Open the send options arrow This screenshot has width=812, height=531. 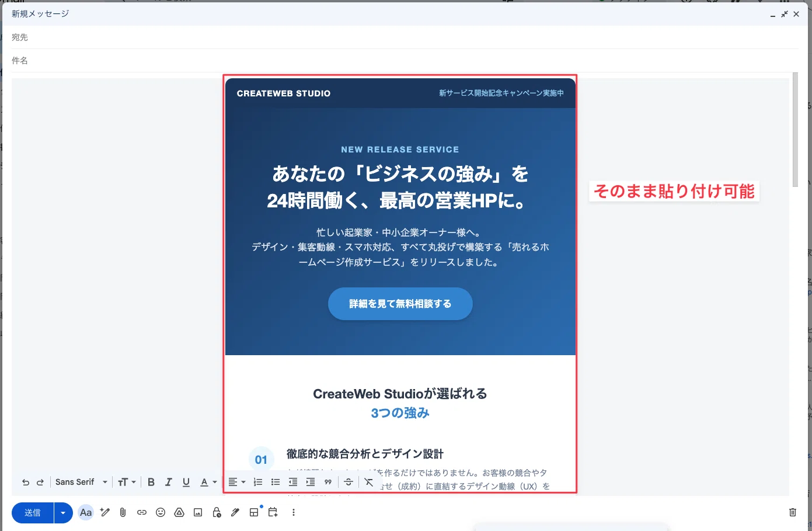64,513
